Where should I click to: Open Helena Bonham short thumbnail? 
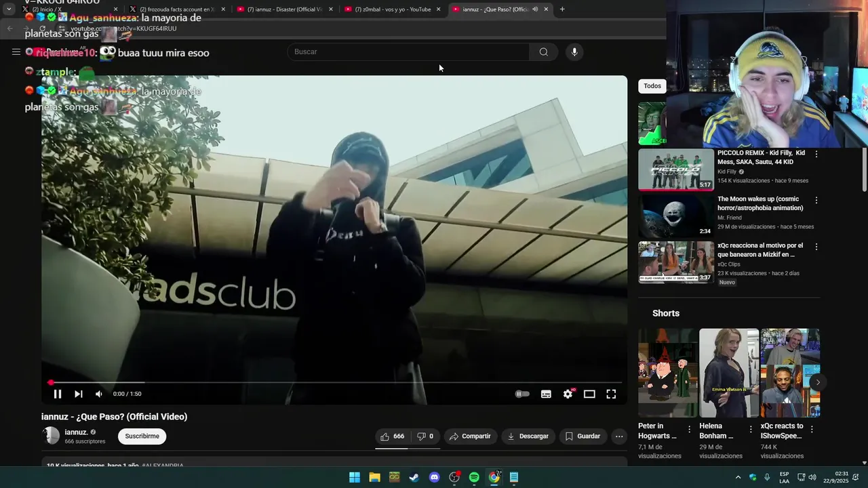pyautogui.click(x=729, y=373)
